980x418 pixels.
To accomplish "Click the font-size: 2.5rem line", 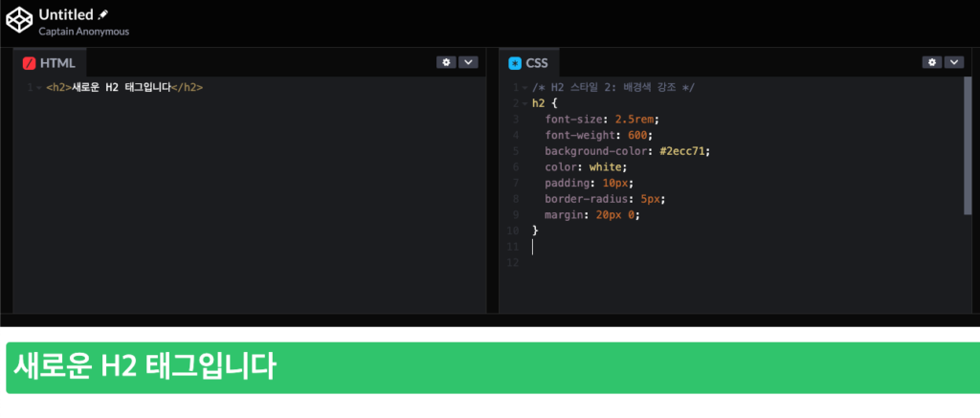I will [602, 120].
